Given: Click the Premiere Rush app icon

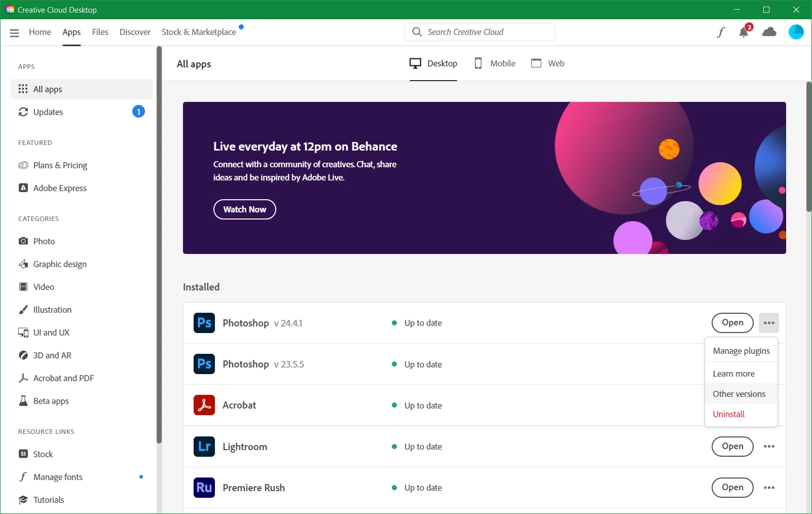Looking at the screenshot, I should pyautogui.click(x=204, y=488).
